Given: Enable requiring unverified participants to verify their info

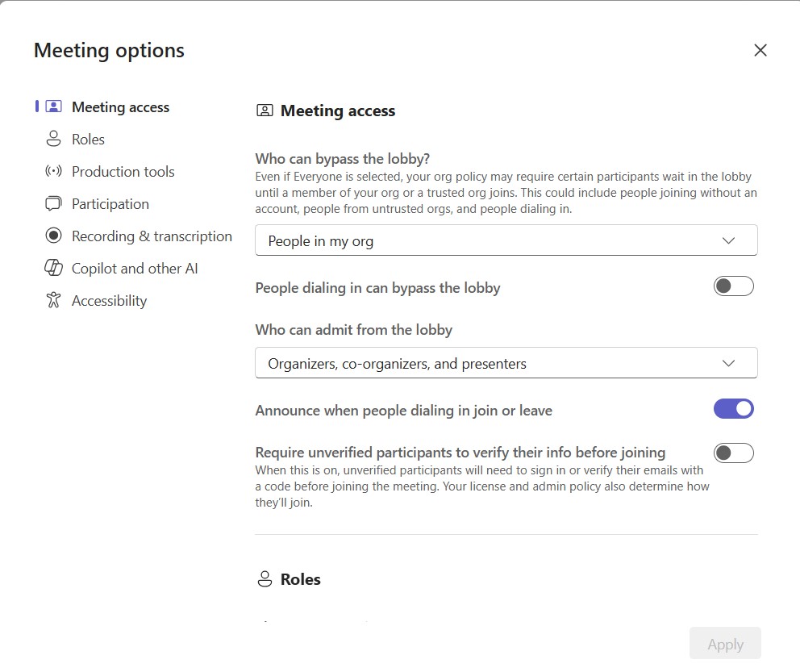Looking at the screenshot, I should 733,453.
